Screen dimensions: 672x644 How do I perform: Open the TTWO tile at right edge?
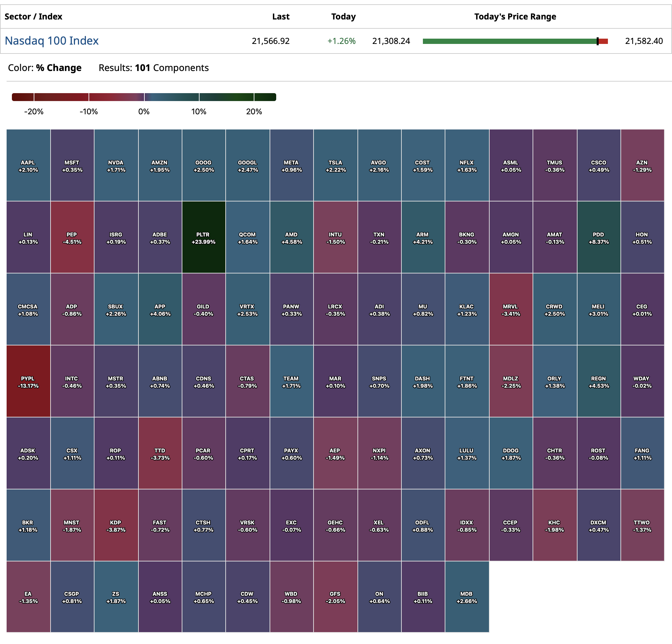point(642,525)
